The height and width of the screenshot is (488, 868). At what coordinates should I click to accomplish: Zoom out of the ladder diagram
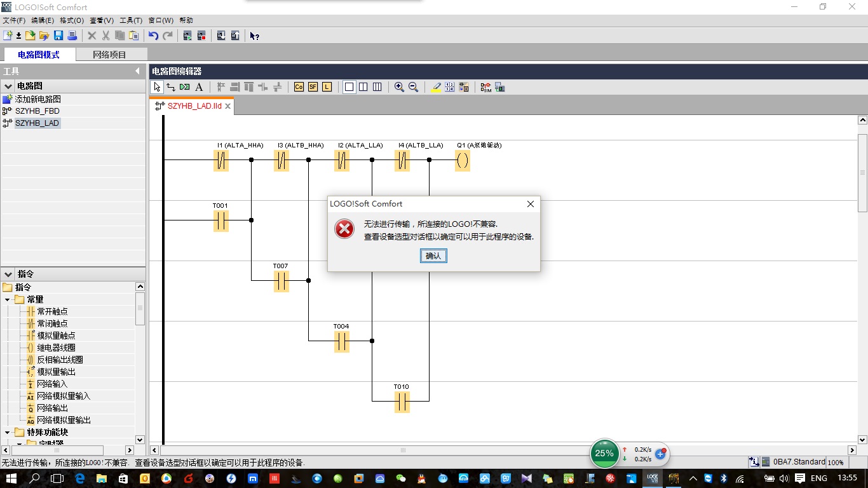[413, 87]
